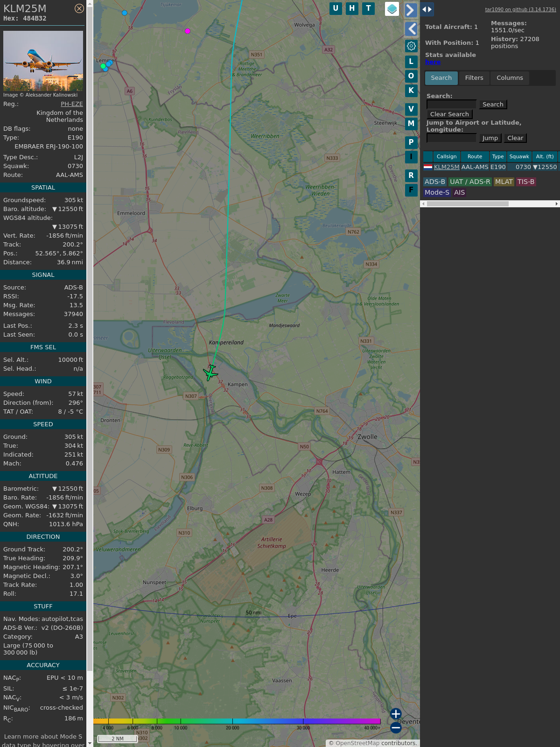Click the ADS-B legend label
560x747 pixels.
[x=435, y=182]
